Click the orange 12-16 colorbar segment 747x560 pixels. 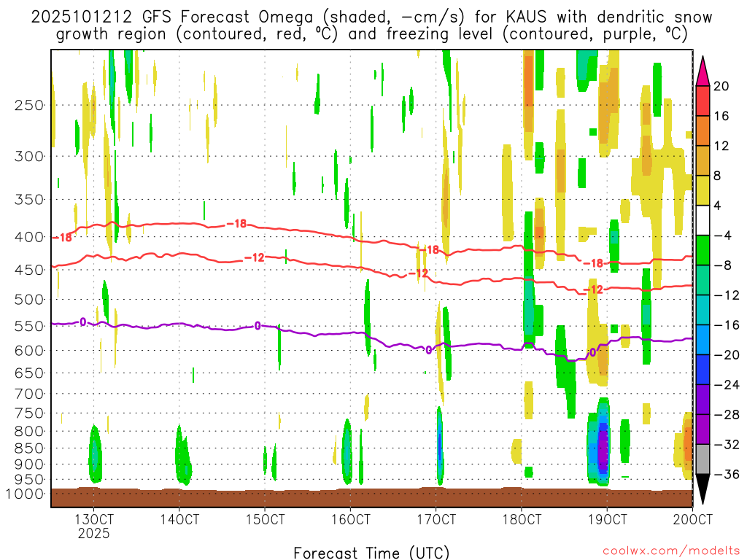[x=703, y=131]
